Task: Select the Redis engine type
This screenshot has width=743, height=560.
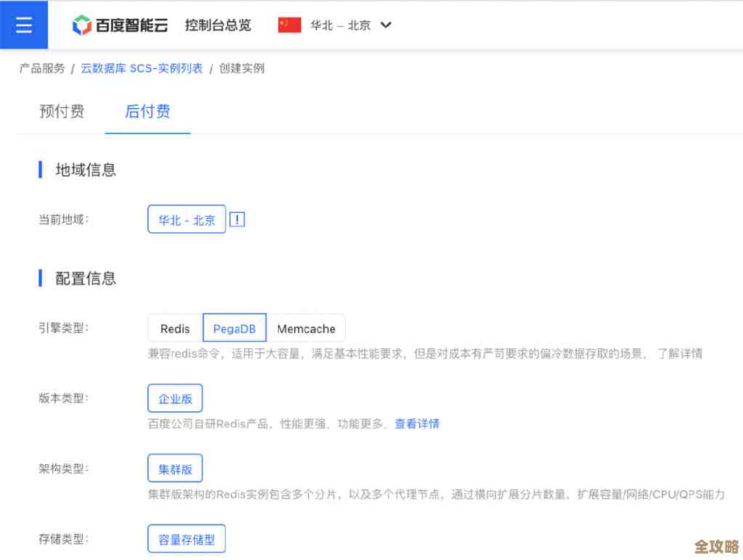Action: tap(174, 328)
